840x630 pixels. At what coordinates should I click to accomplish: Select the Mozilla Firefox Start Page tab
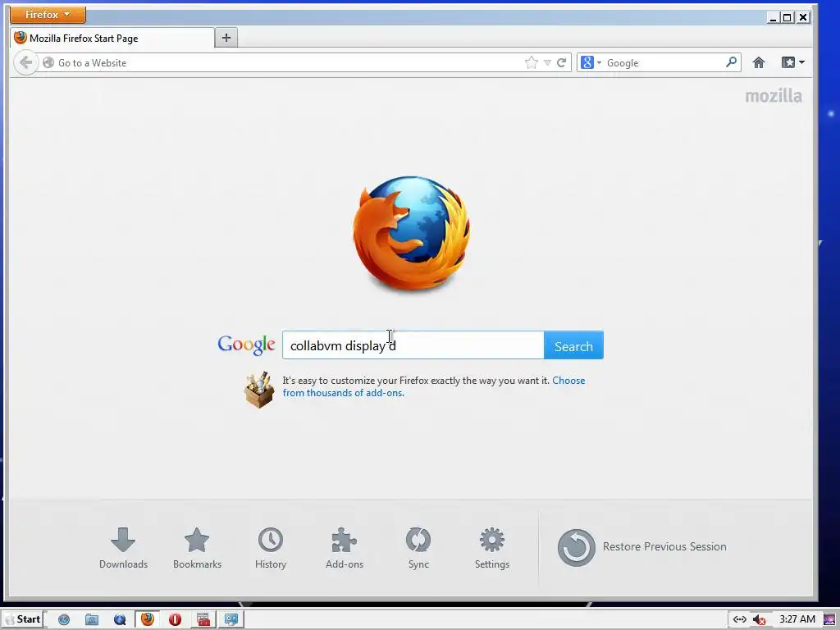click(x=112, y=38)
